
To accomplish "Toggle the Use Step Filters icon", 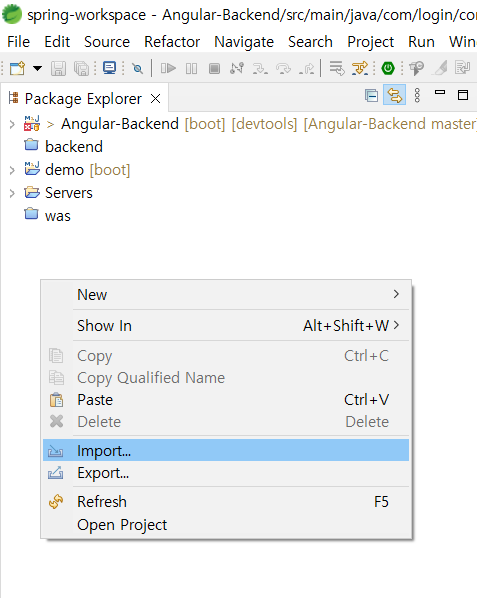I will point(360,69).
